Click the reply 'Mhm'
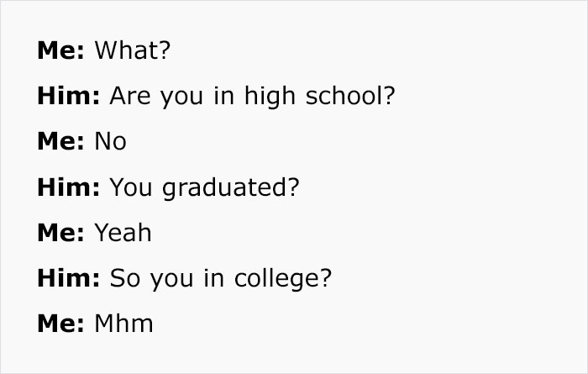The width and height of the screenshot is (588, 374). (124, 324)
